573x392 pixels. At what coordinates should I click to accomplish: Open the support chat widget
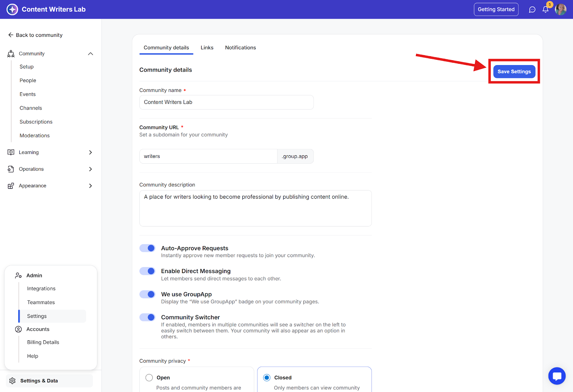pyautogui.click(x=557, y=376)
